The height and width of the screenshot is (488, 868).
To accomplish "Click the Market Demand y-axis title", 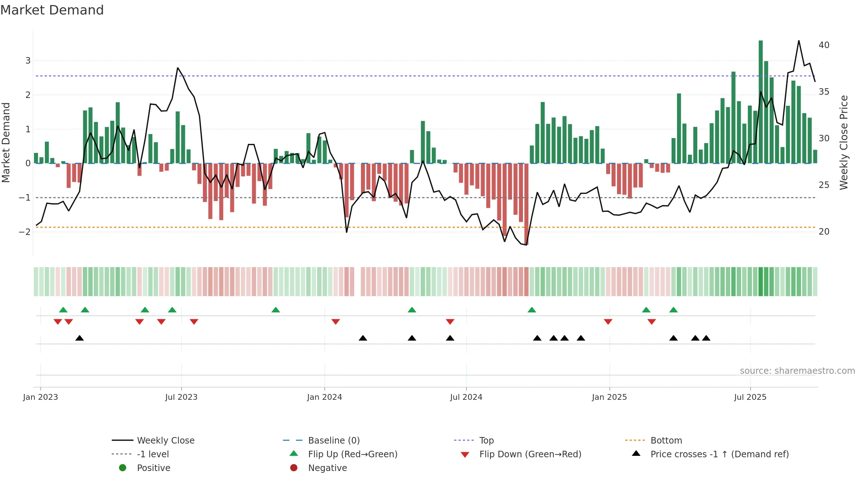I will tap(6, 142).
